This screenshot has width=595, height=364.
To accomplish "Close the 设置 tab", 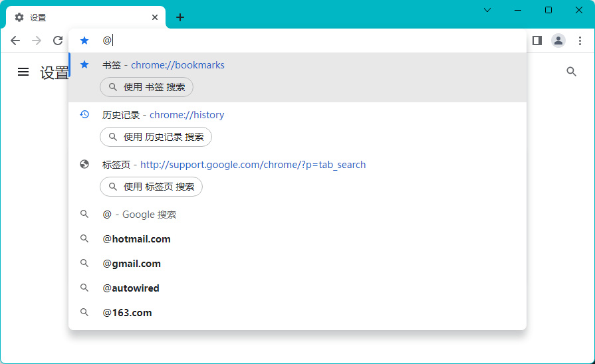I will pos(155,17).
